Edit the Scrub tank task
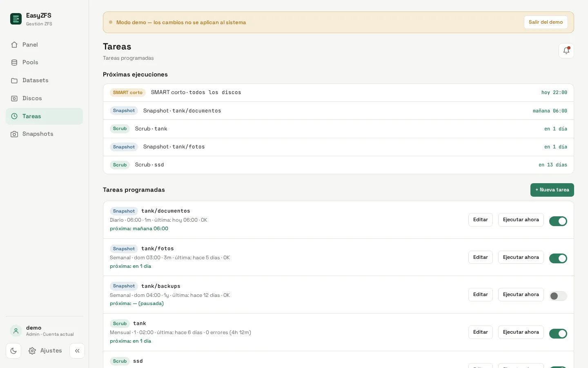 pos(481,332)
